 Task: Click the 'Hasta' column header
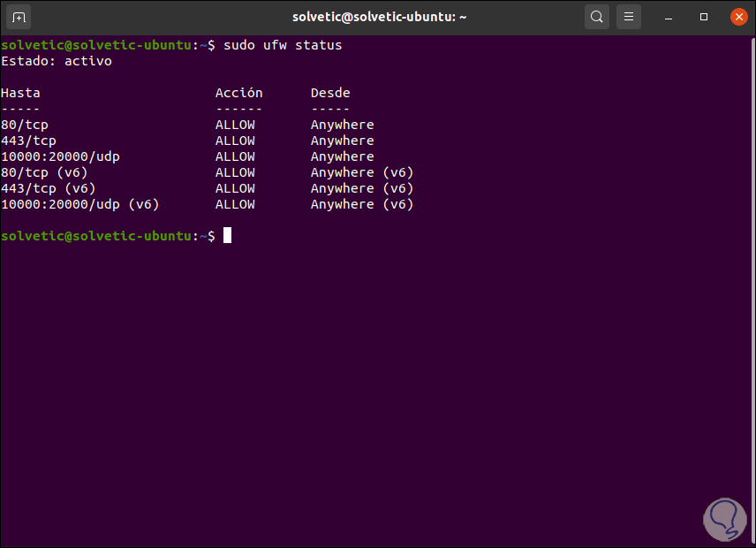coord(20,93)
